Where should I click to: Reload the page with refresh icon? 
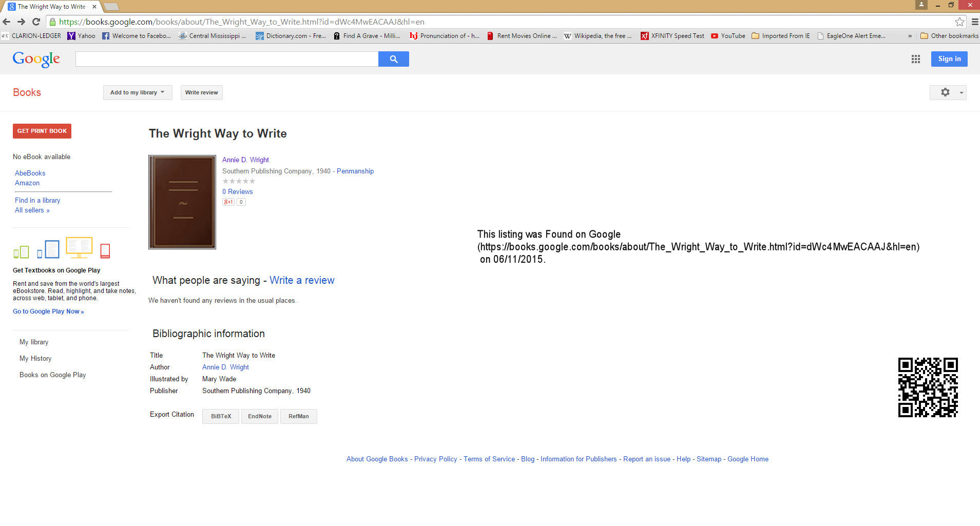pyautogui.click(x=36, y=22)
